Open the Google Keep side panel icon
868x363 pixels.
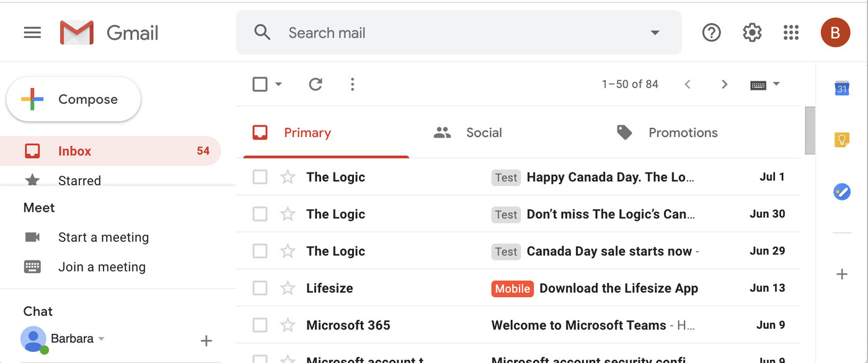[x=841, y=140]
